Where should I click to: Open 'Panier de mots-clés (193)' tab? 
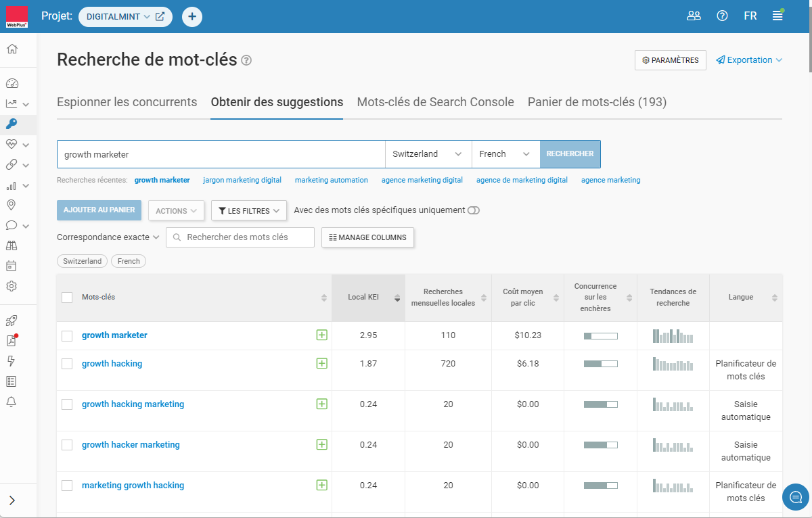tap(597, 102)
